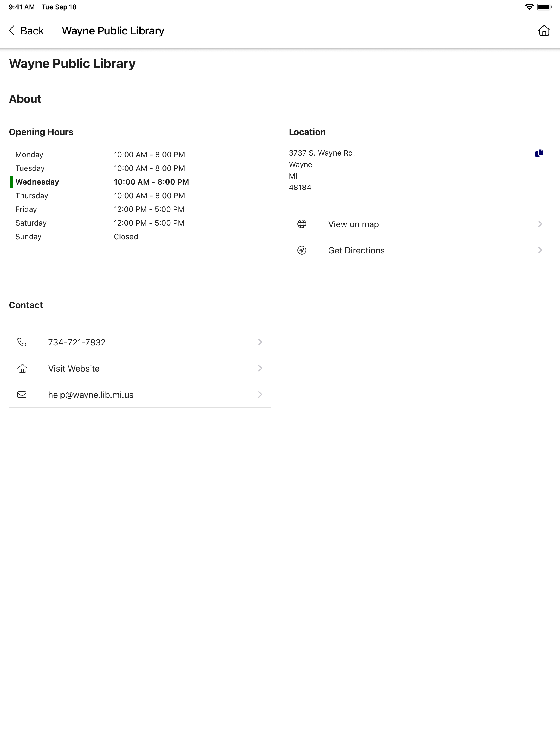Viewport: 560px width, 747px height.
Task: Open the chevron next to help@wayne.lib.mi.us
Action: [260, 395]
